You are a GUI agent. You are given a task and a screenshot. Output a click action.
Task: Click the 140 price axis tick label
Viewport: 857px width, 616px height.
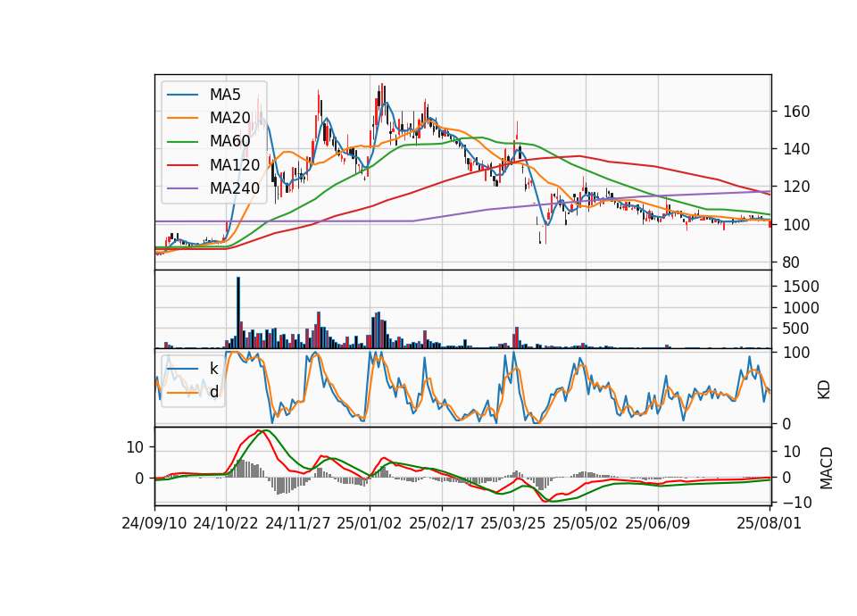[x=795, y=149]
